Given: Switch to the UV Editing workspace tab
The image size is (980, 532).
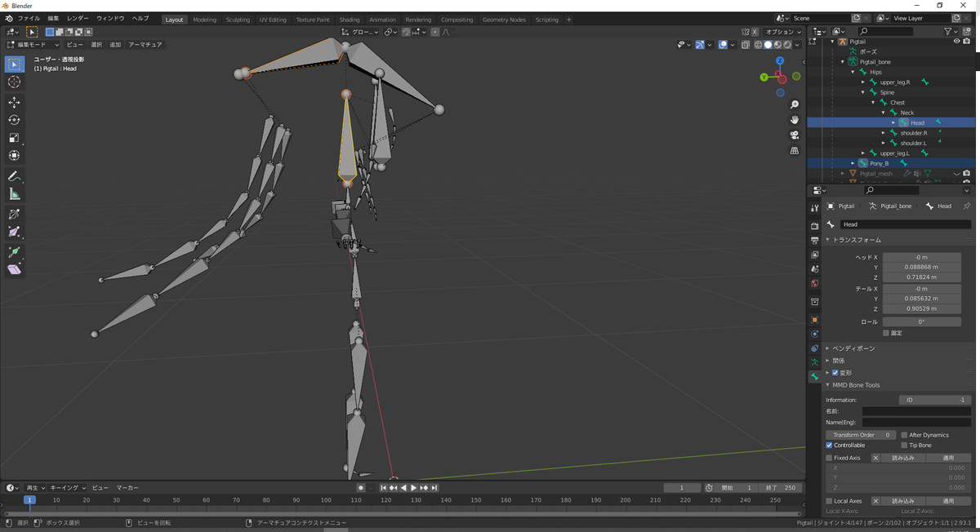Looking at the screenshot, I should point(273,20).
